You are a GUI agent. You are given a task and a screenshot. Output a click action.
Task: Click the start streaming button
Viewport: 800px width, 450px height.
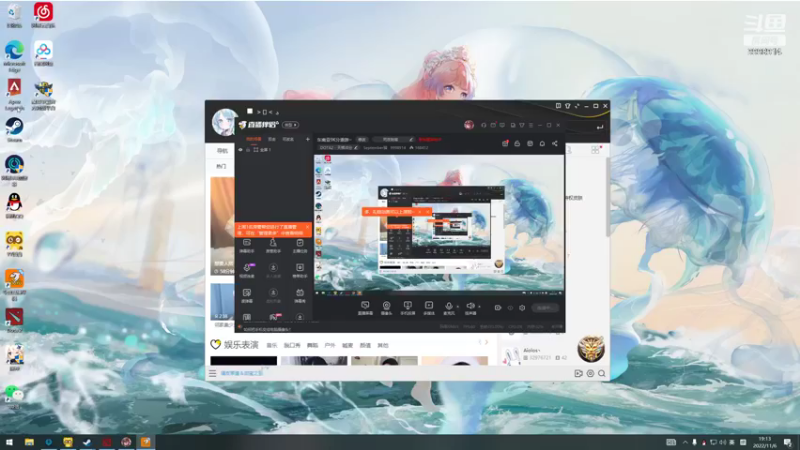544,308
